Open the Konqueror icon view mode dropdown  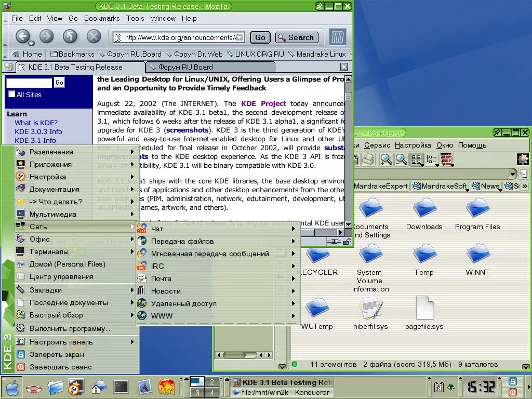(x=422, y=166)
